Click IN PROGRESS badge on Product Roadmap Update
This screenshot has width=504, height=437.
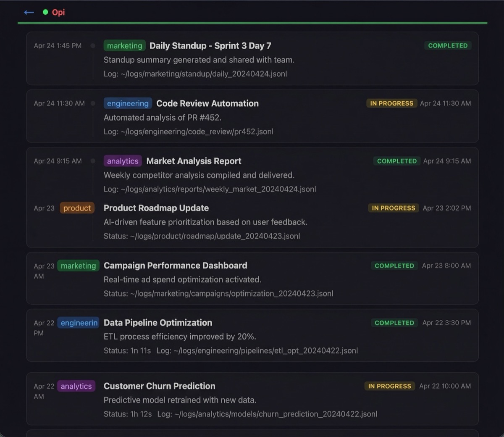[x=394, y=208]
